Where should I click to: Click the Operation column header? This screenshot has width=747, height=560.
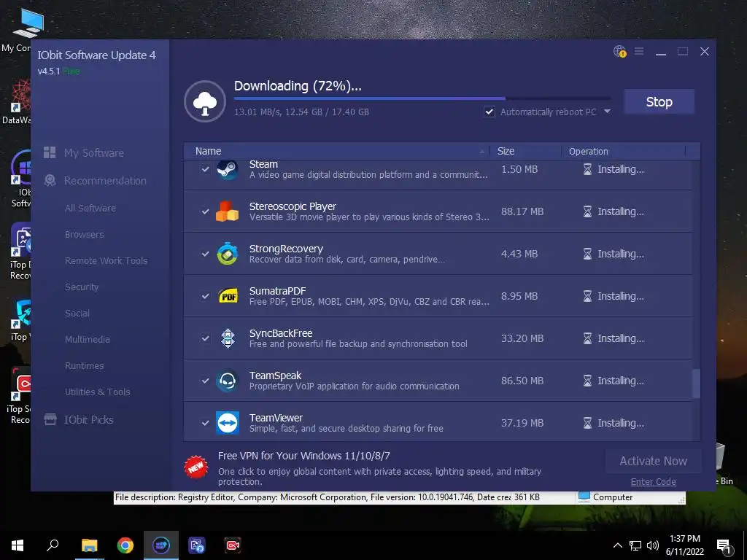(589, 151)
